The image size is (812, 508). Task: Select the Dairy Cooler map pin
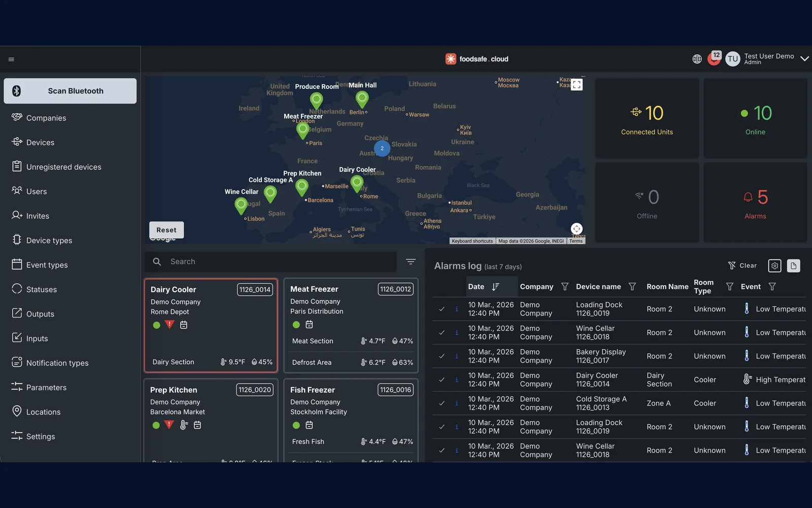tap(357, 183)
